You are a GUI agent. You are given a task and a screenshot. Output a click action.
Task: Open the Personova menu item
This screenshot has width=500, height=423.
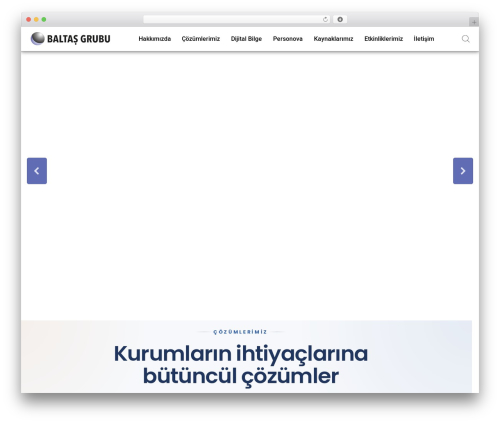[288, 39]
